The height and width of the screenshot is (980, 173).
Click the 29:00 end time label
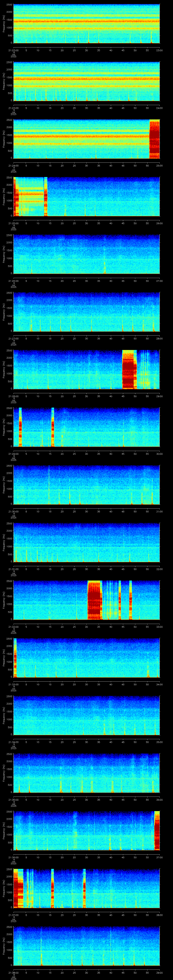(x=160, y=396)
